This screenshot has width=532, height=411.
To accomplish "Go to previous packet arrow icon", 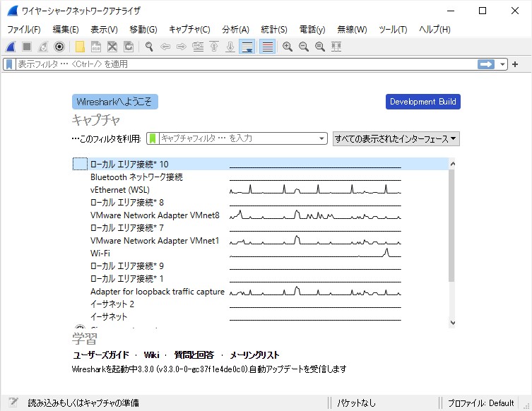I will tap(165, 47).
